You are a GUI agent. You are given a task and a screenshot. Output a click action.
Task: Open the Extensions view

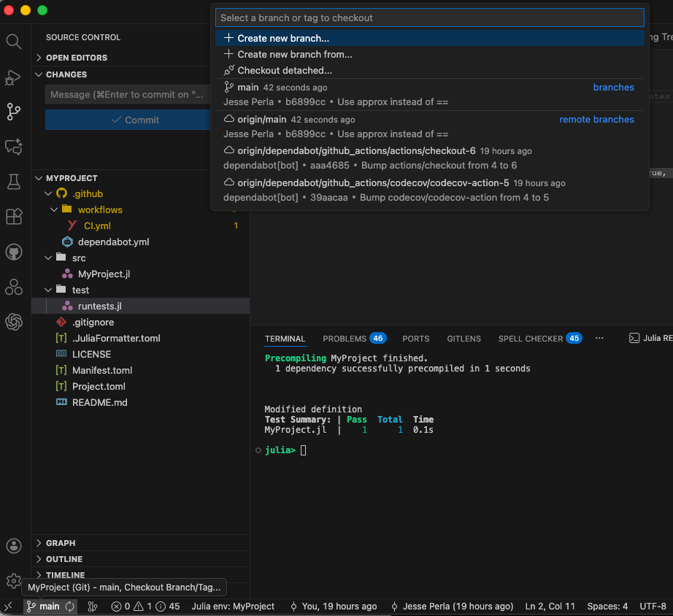tap(14, 217)
